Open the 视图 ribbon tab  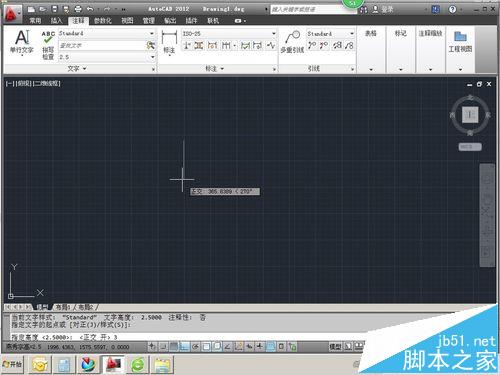[x=127, y=21]
